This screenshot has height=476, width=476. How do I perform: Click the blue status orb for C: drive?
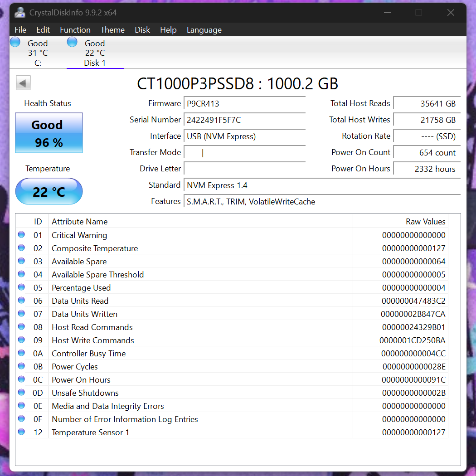point(15,42)
